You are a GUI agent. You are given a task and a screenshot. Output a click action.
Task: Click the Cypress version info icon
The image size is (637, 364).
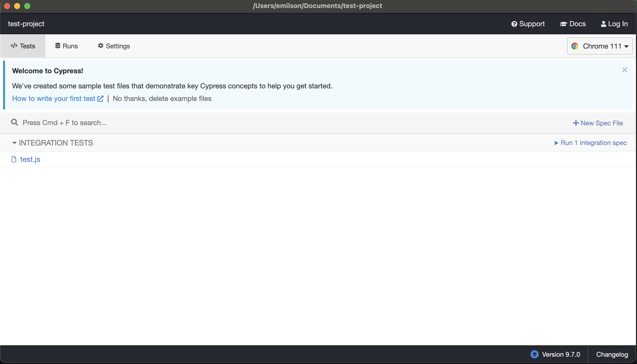[535, 354]
